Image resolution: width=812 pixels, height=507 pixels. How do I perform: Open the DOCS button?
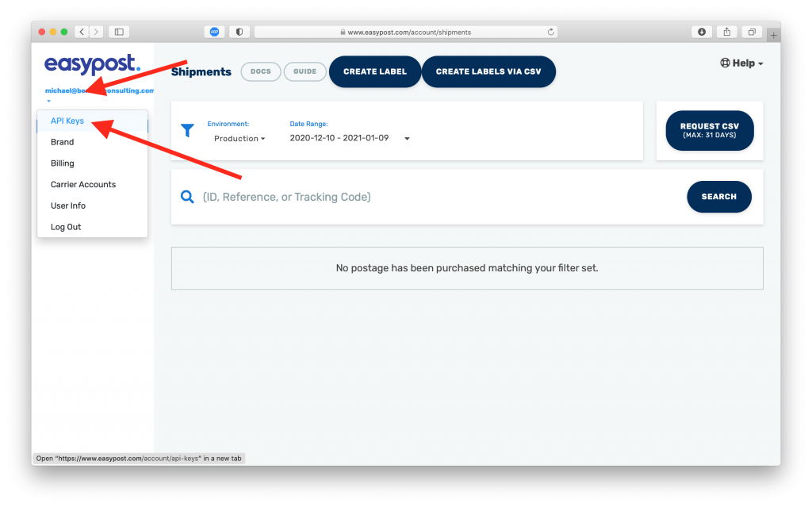260,71
